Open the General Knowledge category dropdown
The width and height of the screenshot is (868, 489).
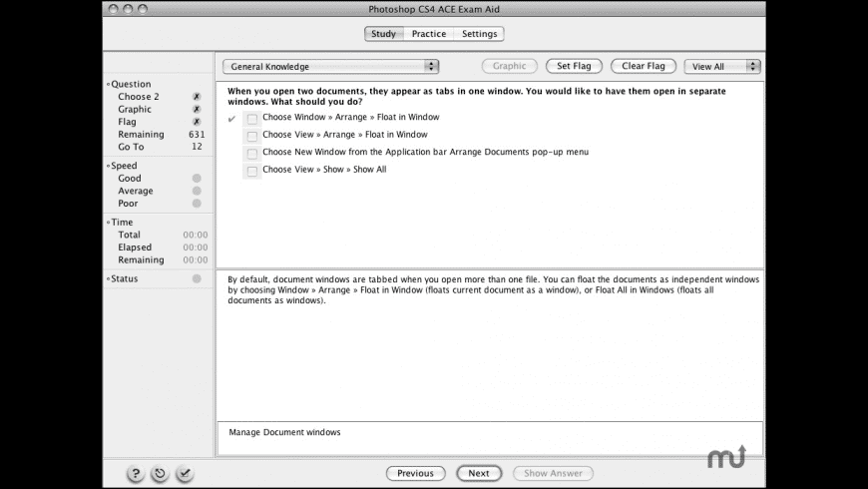330,67
